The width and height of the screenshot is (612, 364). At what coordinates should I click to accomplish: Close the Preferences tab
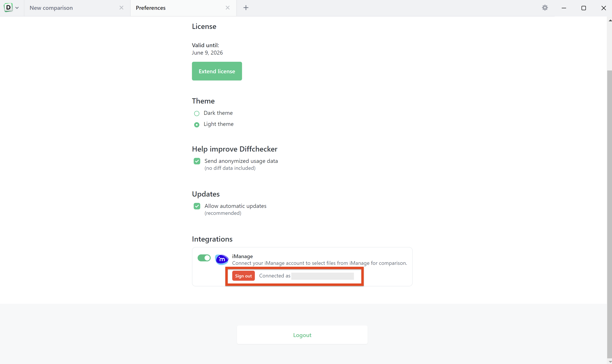click(x=228, y=8)
